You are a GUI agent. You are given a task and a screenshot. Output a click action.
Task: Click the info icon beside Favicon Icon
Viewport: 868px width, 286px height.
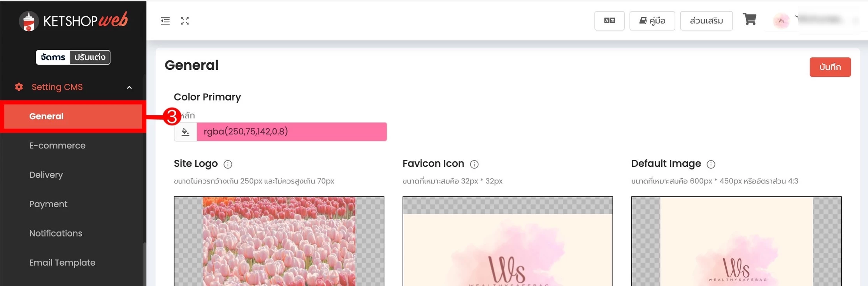[x=474, y=164]
